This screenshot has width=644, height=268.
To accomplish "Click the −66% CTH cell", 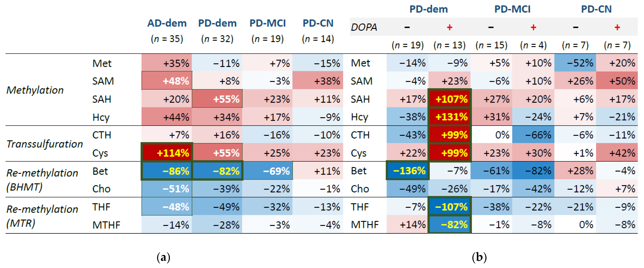I will click(533, 135).
